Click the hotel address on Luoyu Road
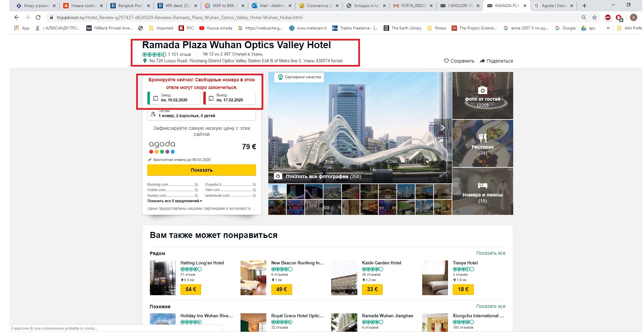Viewport: 644px width, 332px height. coord(246,61)
